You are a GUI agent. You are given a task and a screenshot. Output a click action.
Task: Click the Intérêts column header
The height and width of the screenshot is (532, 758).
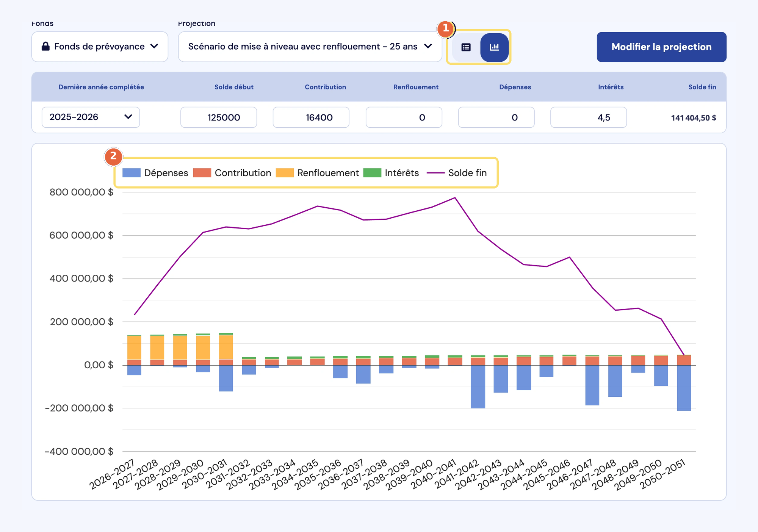click(611, 87)
